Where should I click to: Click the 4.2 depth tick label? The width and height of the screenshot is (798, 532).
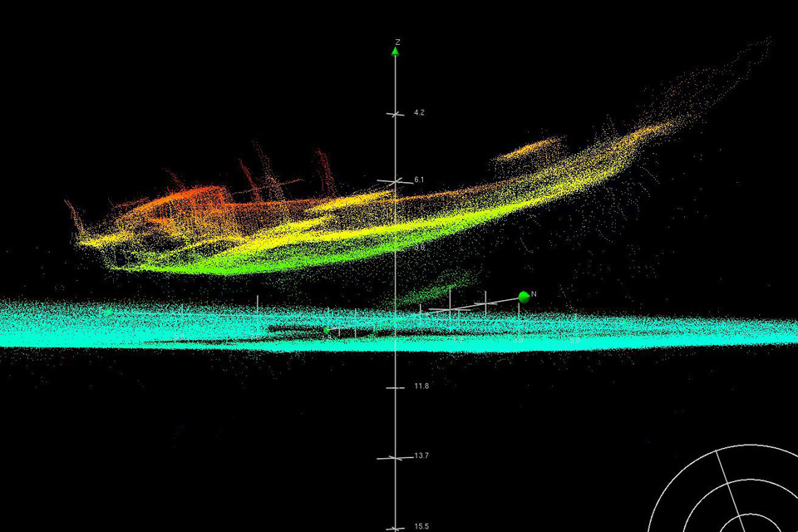click(x=419, y=112)
